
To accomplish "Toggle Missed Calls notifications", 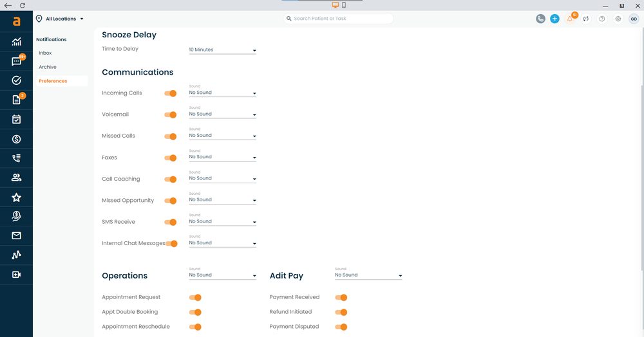I will coord(171,136).
